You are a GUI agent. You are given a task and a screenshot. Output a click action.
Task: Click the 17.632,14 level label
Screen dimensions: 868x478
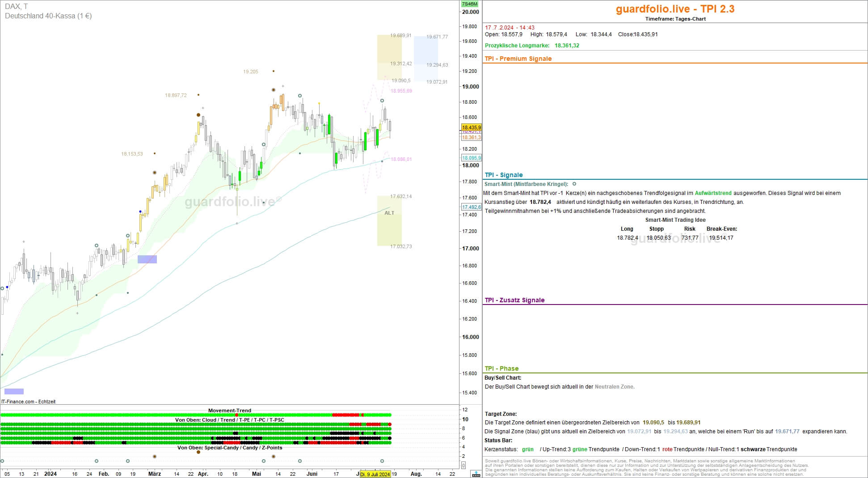401,196
